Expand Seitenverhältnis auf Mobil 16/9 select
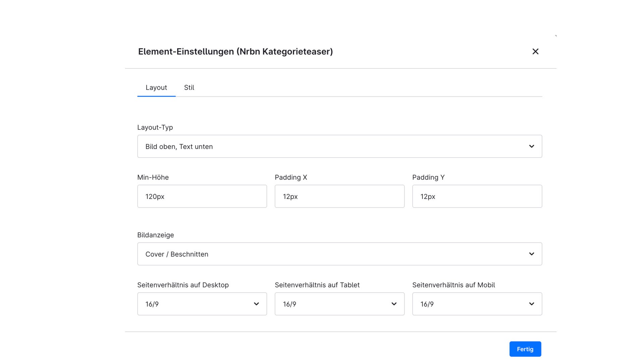 point(477,304)
